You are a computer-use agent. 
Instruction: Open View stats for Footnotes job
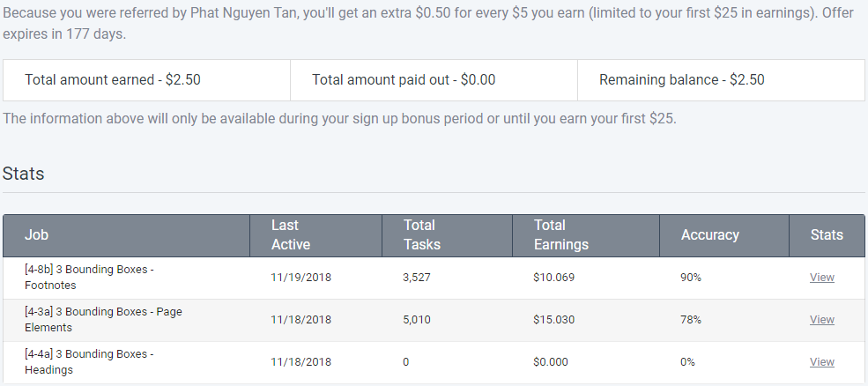pos(821,278)
